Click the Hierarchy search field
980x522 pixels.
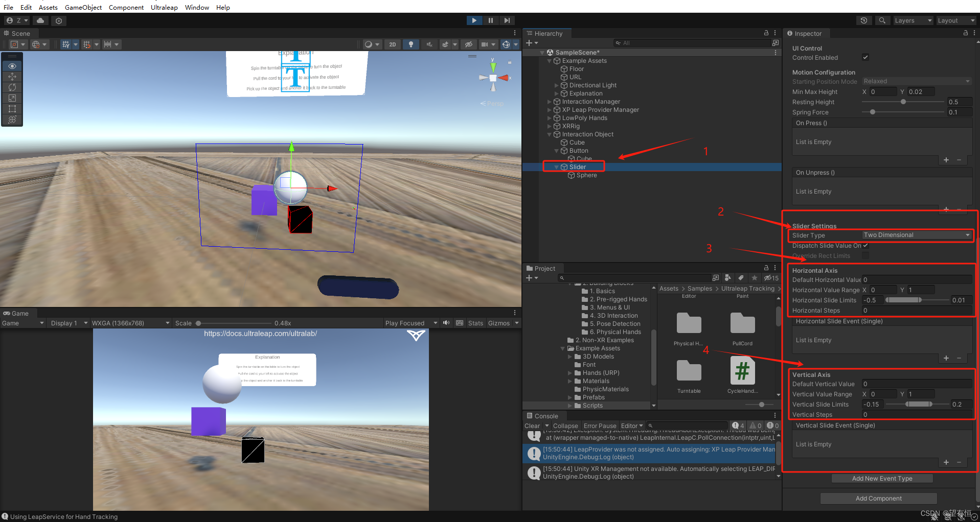click(x=693, y=43)
